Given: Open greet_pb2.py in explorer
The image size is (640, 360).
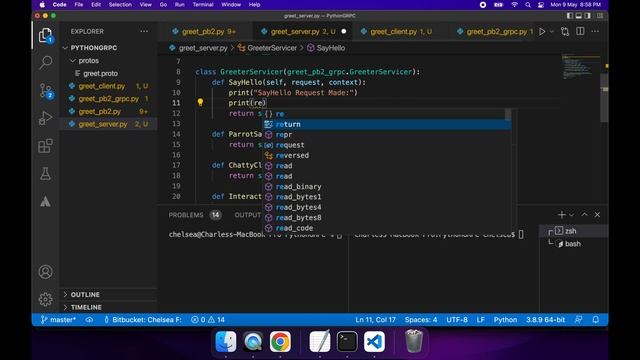Looking at the screenshot, I should [109, 111].
